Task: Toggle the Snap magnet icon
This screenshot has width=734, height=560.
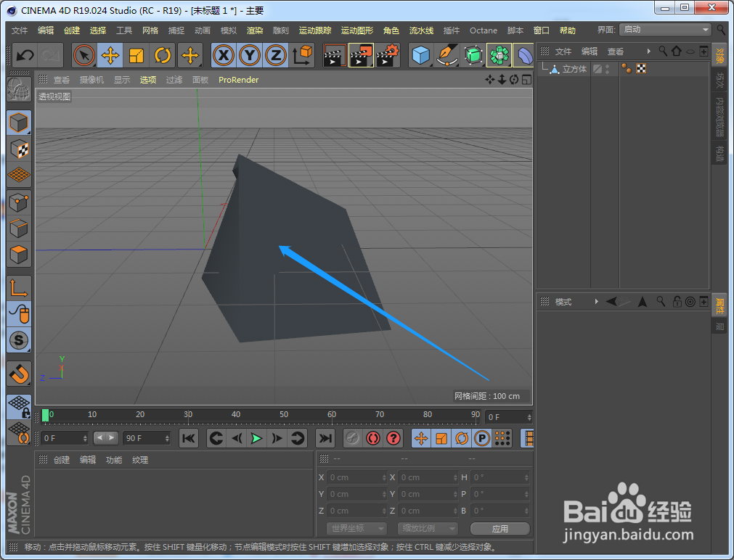Action: pos(19,374)
